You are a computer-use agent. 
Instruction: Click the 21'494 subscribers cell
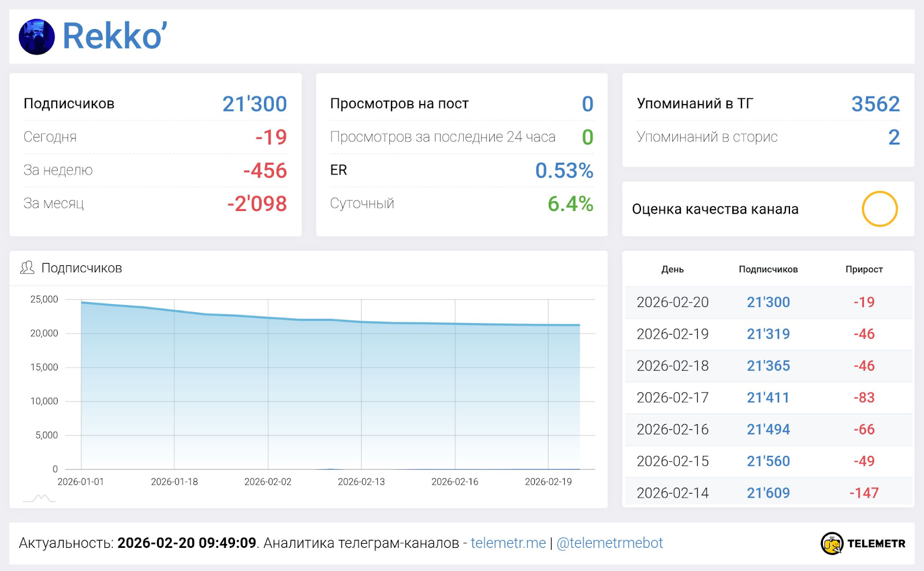click(768, 429)
